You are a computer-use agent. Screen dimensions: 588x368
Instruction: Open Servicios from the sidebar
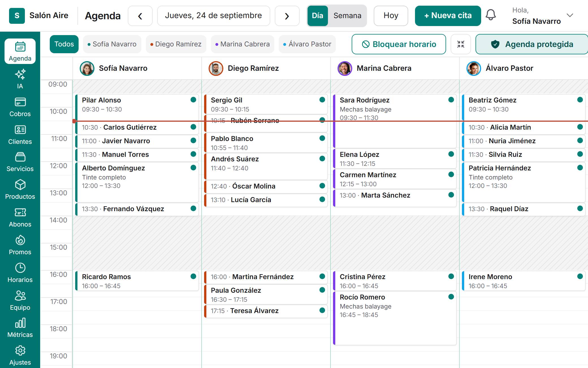click(20, 162)
